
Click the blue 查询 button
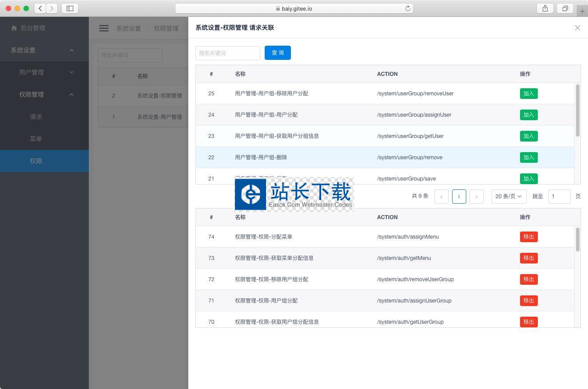tap(278, 53)
